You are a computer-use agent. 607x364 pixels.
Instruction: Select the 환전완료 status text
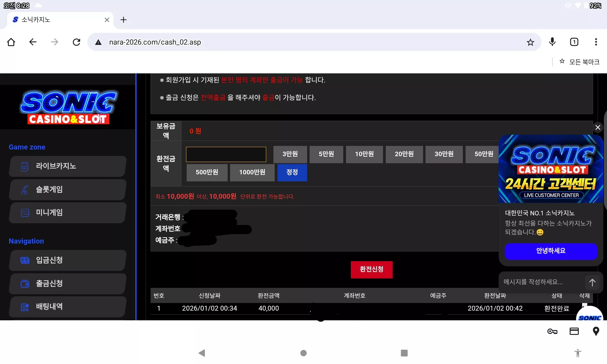[557, 308]
